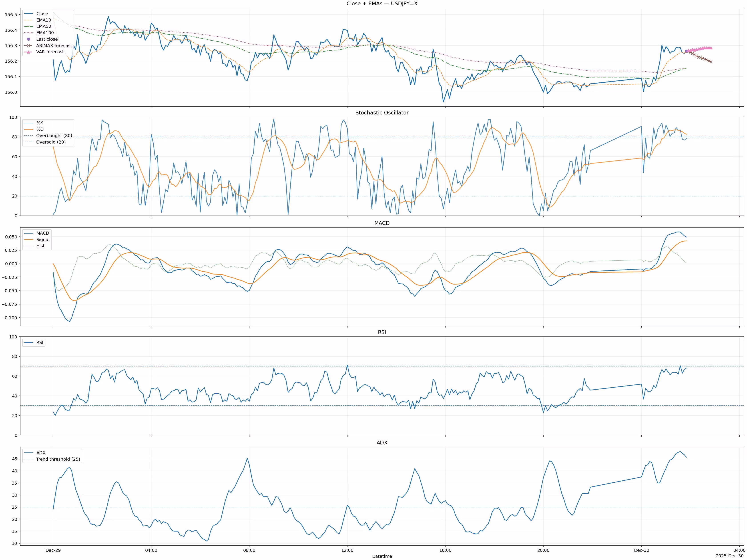Click the VAR forecast triangle legend icon
The image size is (747, 560).
pos(29,52)
